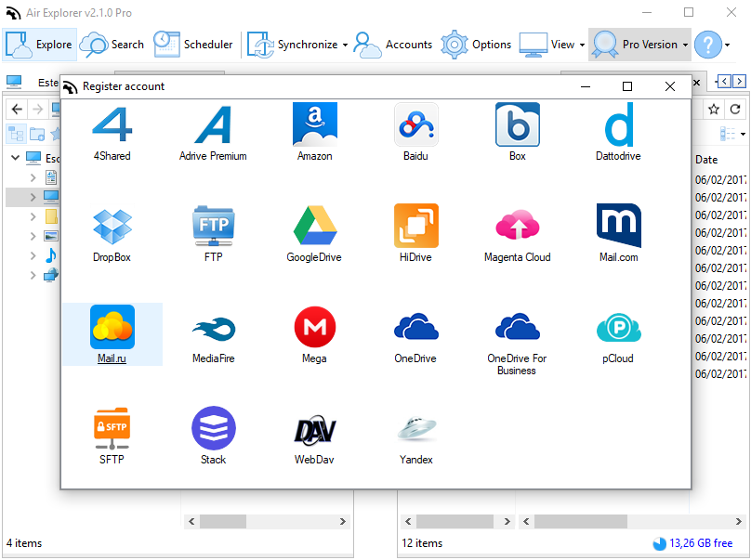Click the left pane scrollbar left arrow
This screenshot has height=560, width=751.
191,521
